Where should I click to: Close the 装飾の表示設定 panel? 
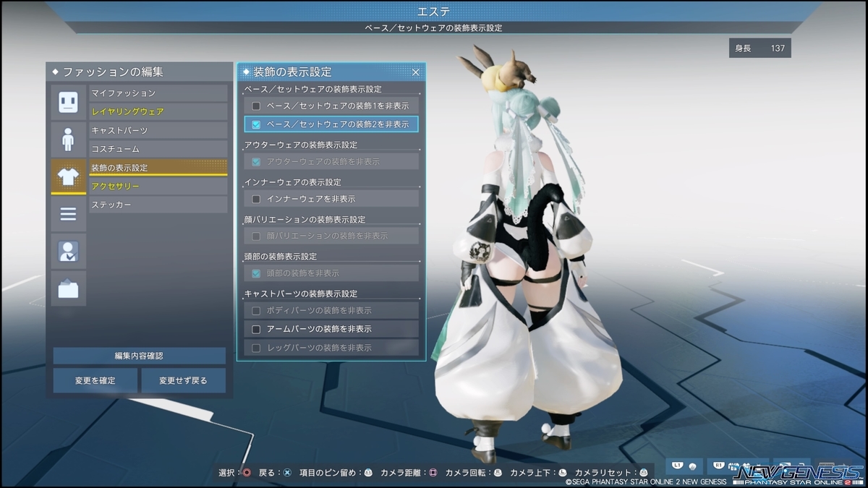point(416,72)
